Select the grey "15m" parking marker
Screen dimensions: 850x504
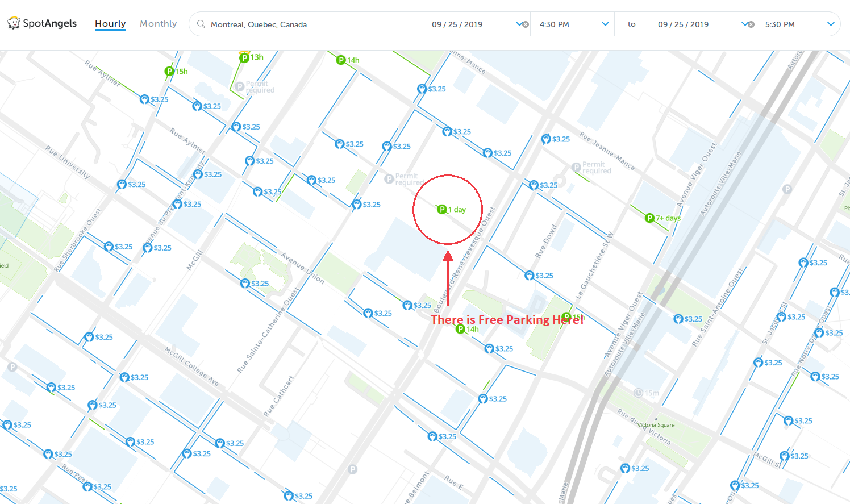639,393
